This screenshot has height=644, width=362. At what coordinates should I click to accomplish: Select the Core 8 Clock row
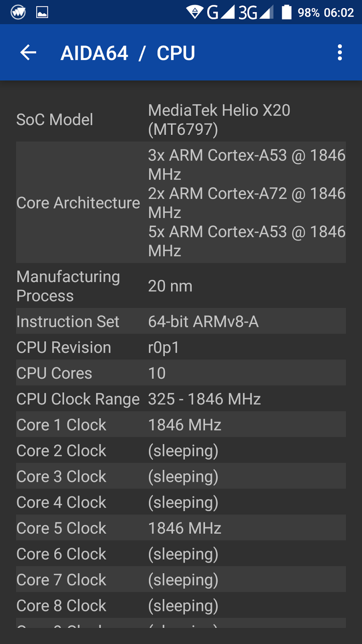click(x=181, y=605)
